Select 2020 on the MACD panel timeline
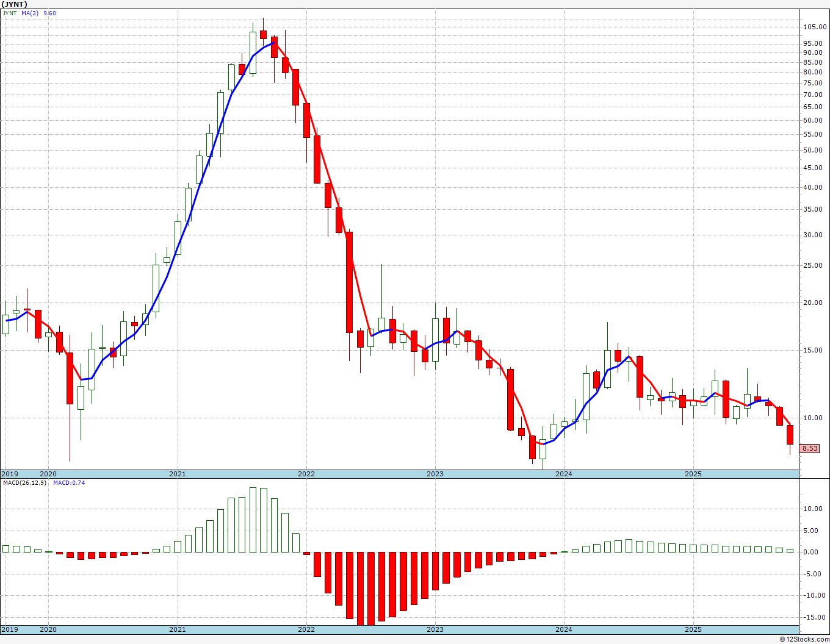The image size is (830, 644). pos(48,629)
